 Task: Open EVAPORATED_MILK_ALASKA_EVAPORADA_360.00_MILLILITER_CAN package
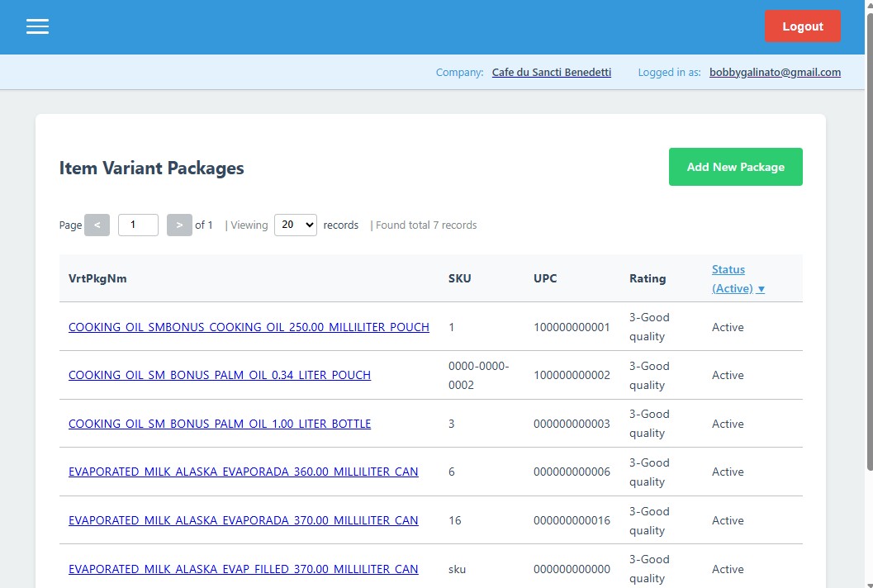pos(244,472)
